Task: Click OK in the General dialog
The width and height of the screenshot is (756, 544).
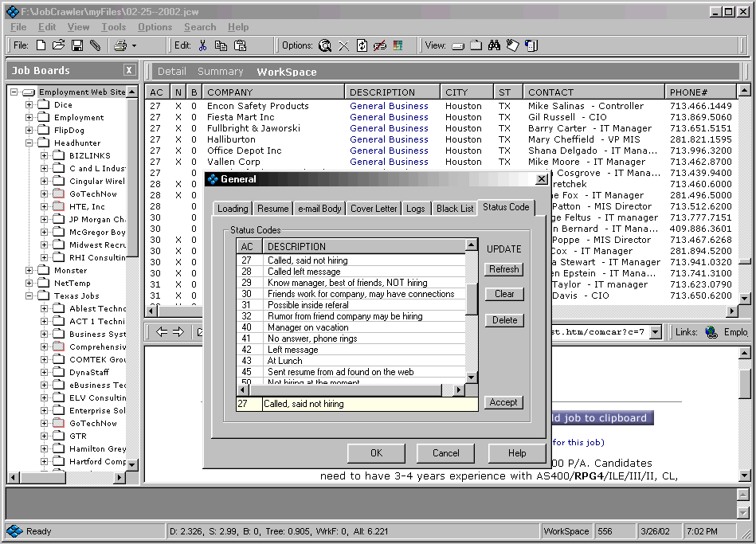Action: [x=376, y=453]
